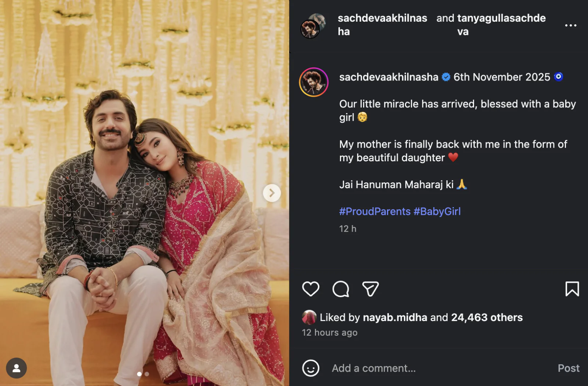Open the post options with the three-dot menu
This screenshot has height=386, width=588.
[571, 25]
